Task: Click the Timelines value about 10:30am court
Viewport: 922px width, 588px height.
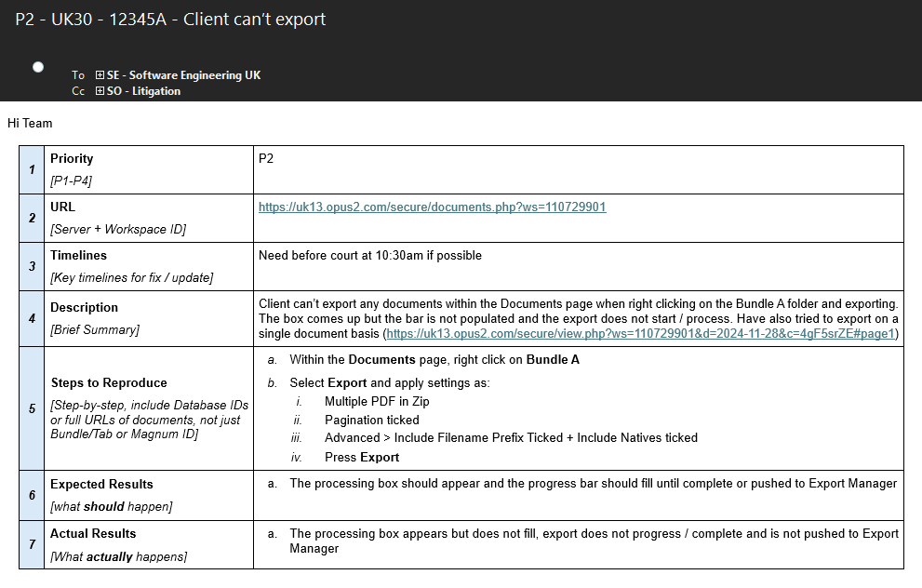Action: tap(370, 255)
